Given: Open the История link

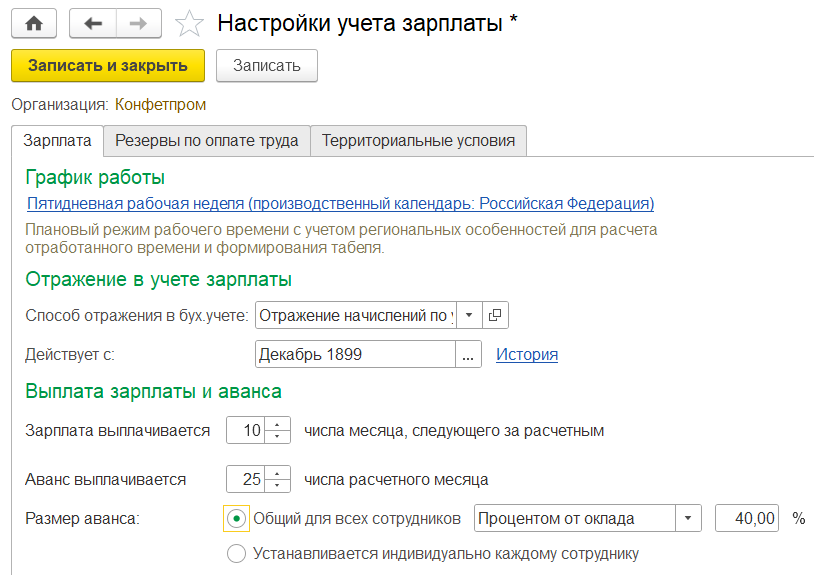Looking at the screenshot, I should (x=527, y=354).
